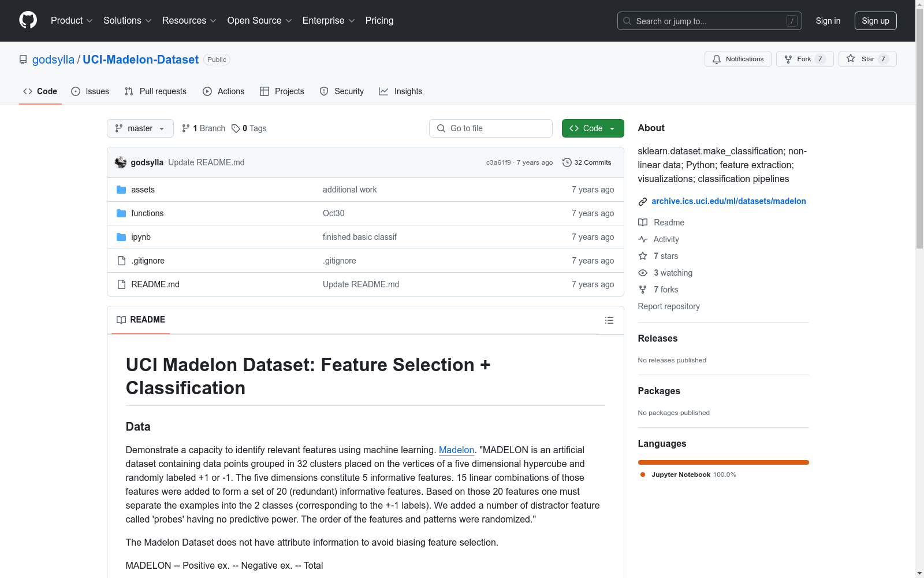
Task: Click the Activity pulse icon
Action: (643, 239)
